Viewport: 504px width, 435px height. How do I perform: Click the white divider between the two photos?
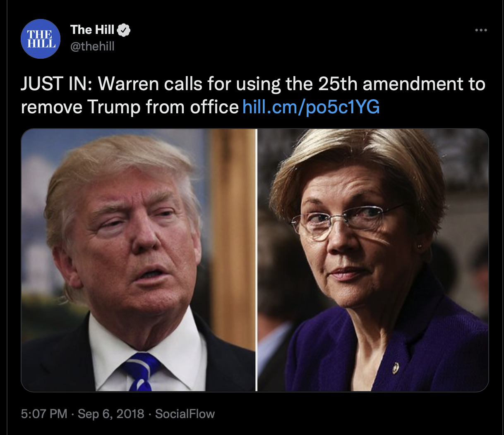click(257, 260)
